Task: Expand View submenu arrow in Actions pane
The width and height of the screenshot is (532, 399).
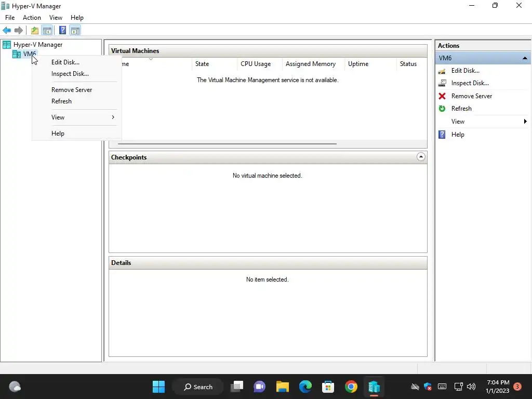Action: pos(525,122)
